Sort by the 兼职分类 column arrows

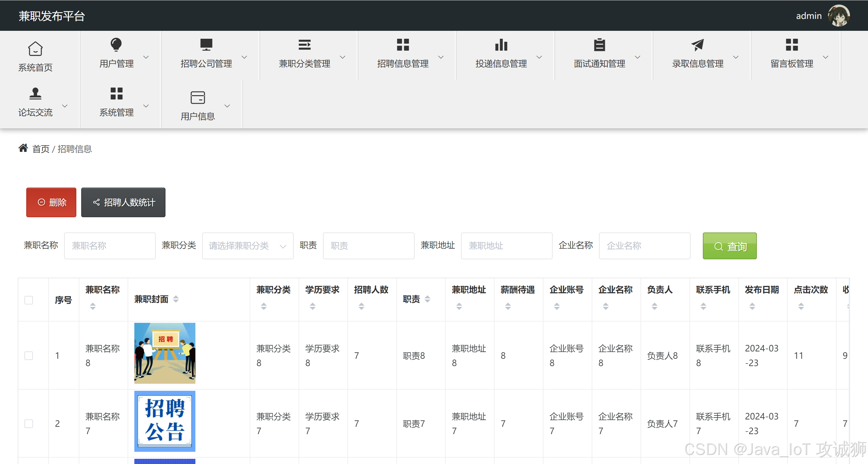tap(264, 306)
